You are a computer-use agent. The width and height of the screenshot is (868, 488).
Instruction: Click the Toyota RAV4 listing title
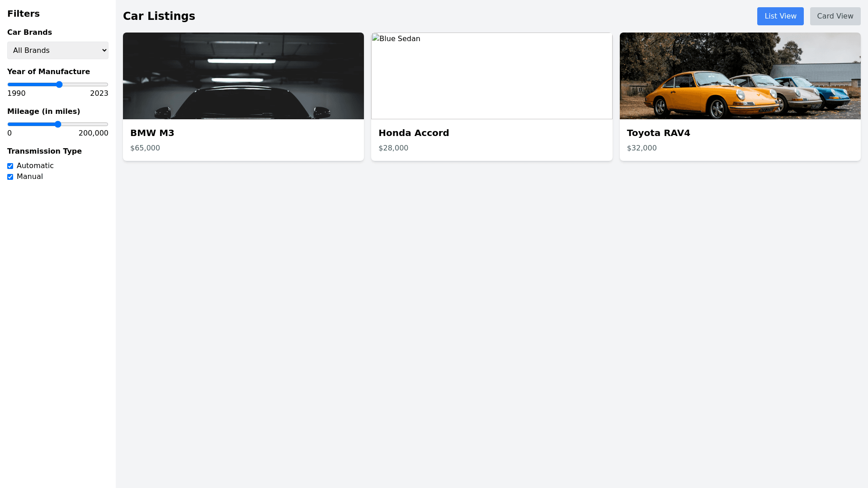tap(658, 133)
